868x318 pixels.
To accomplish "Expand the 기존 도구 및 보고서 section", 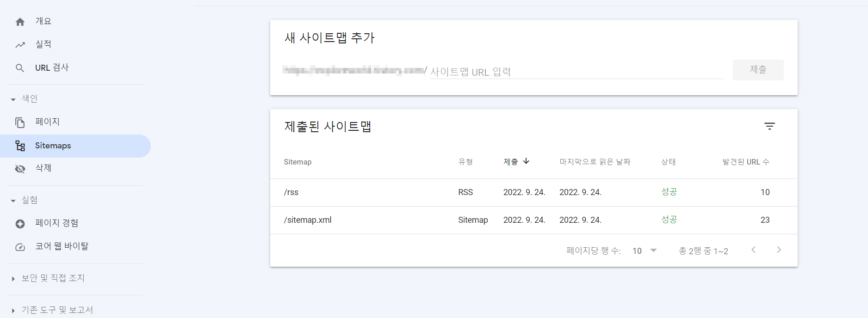I will [52, 310].
